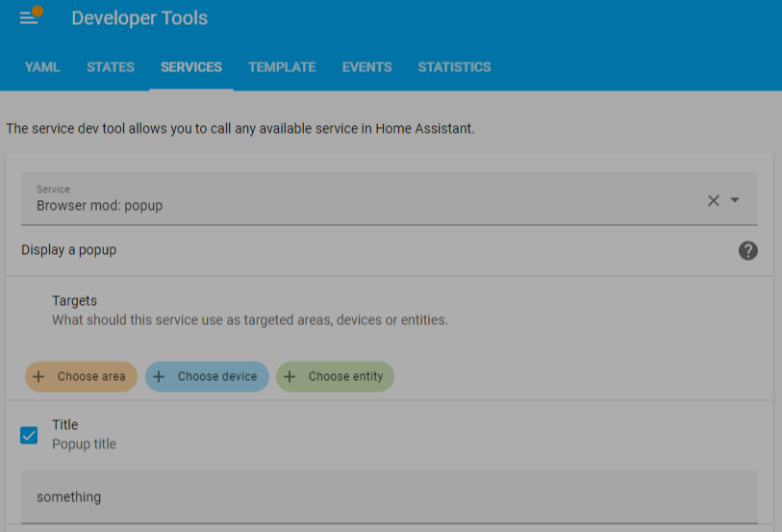782x532 pixels.
Task: Click the 'Developer Tools' header title
Action: pos(139,18)
